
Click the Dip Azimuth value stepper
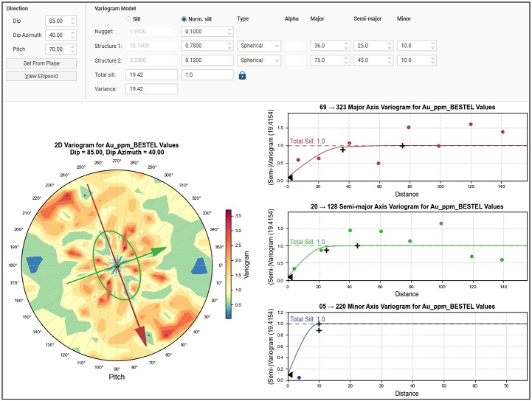point(72,35)
